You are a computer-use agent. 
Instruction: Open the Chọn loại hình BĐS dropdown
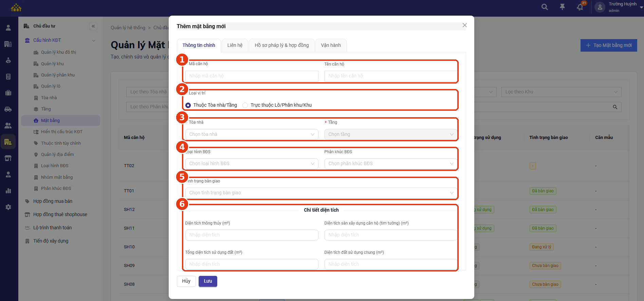coord(252,163)
